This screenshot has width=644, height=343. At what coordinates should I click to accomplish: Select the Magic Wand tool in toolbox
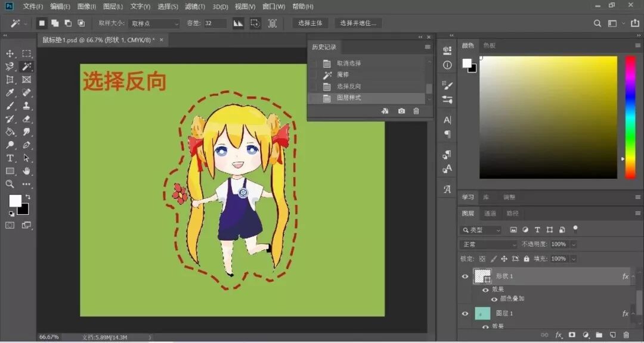[27, 67]
